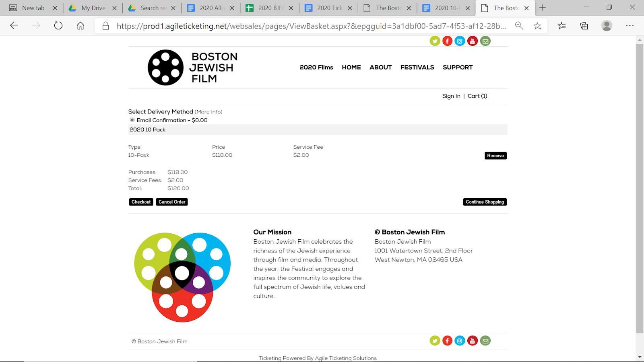Close the My Drive tab

(x=114, y=8)
